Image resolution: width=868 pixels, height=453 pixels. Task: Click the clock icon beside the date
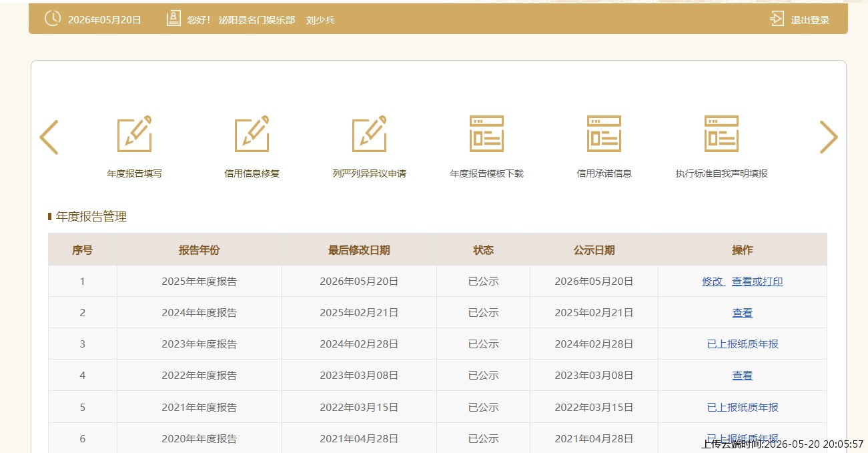52,19
